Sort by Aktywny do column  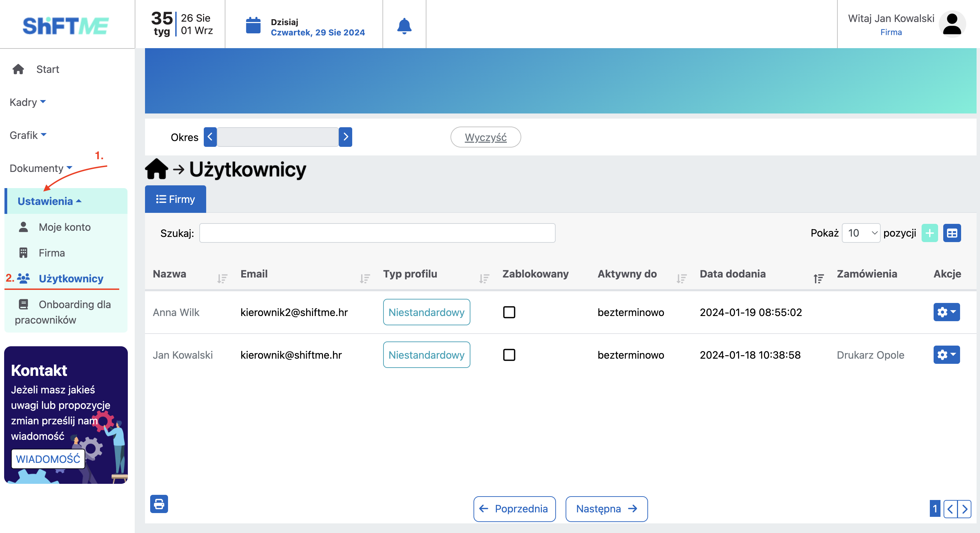coord(681,278)
